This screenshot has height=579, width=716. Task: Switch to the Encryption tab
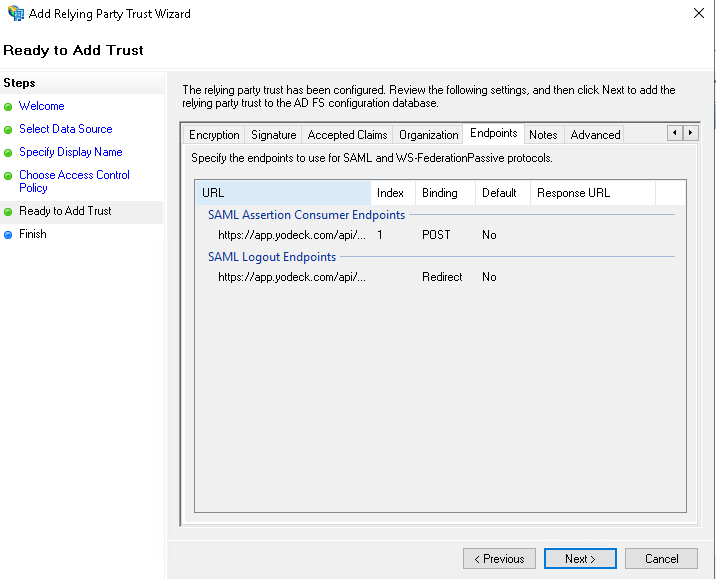click(214, 135)
